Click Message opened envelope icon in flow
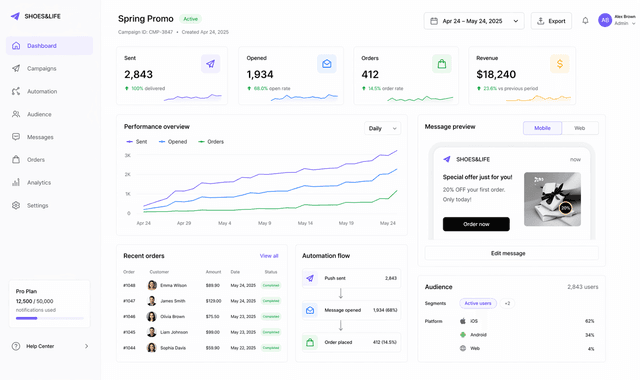The width and height of the screenshot is (640, 380). click(310, 310)
